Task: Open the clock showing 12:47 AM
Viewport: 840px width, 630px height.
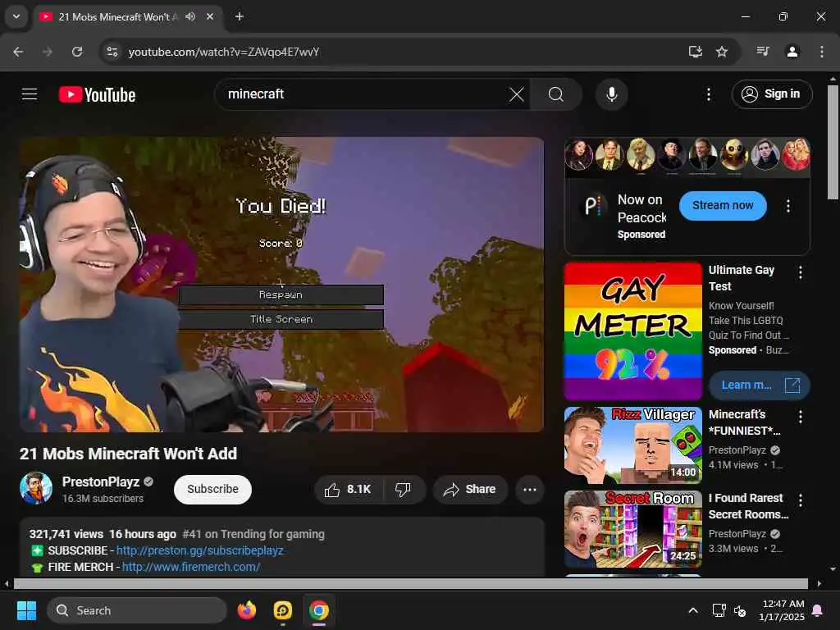Action: pyautogui.click(x=782, y=610)
